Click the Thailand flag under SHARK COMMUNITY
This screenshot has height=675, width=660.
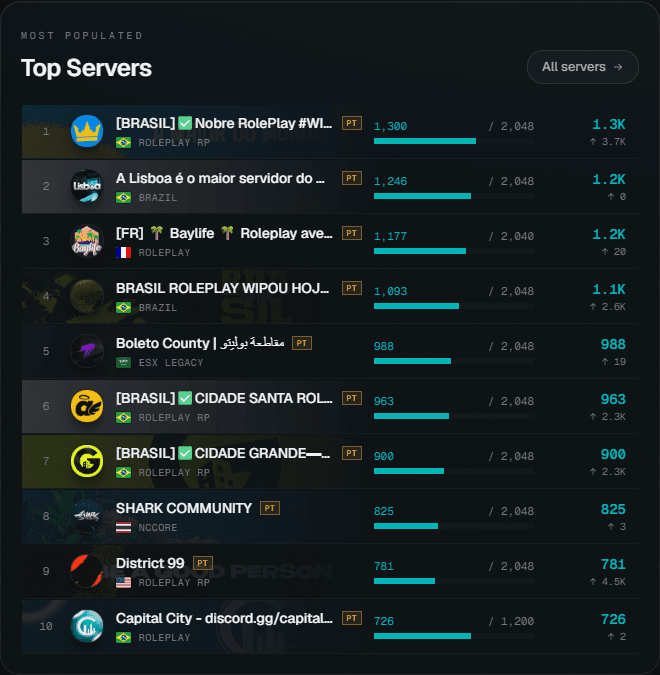(124, 527)
